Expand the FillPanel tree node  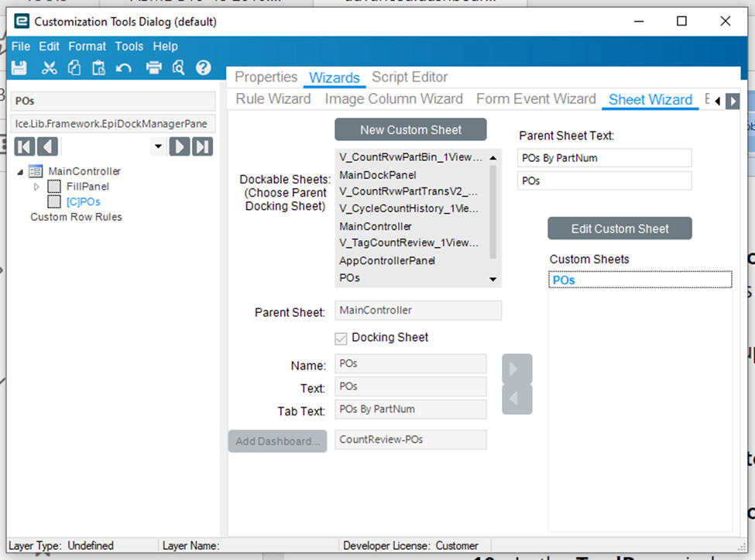[x=36, y=187]
